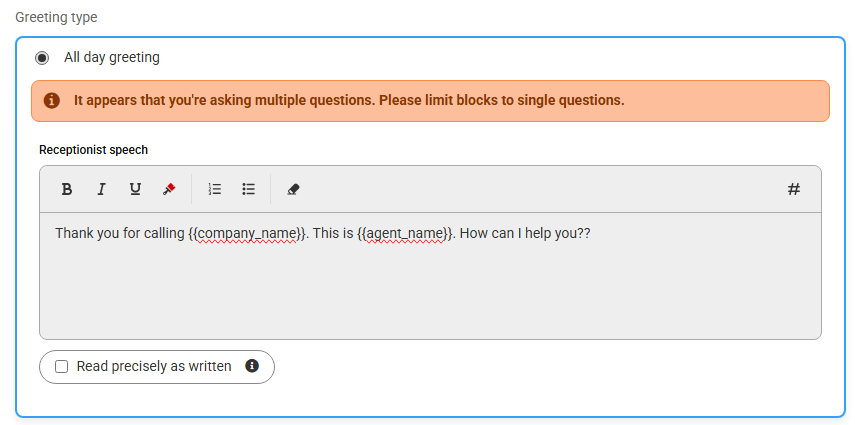Click the All day greeting label
This screenshot has width=855, height=425.
click(x=112, y=57)
